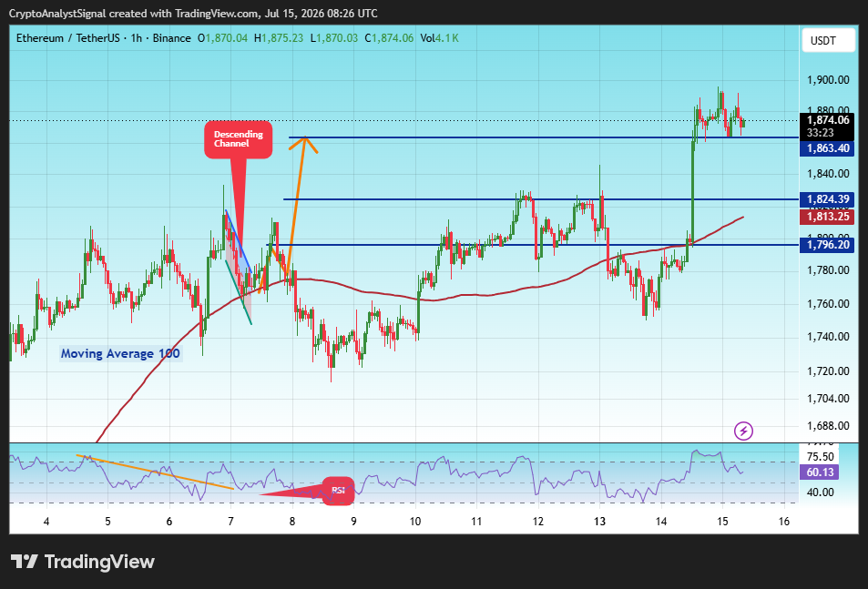
Task: Click the 1,863.40 horizontal line price label
Action: point(828,148)
